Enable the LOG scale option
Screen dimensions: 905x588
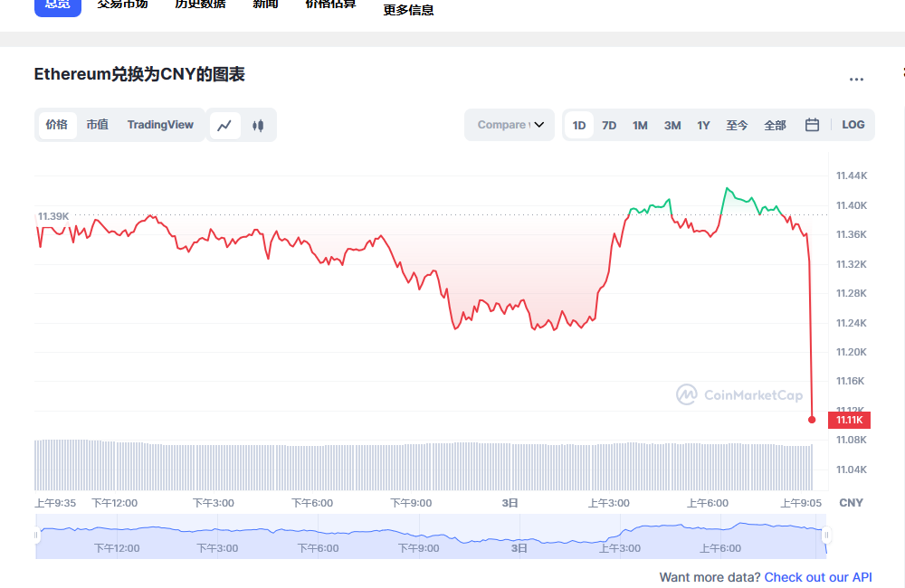click(853, 125)
